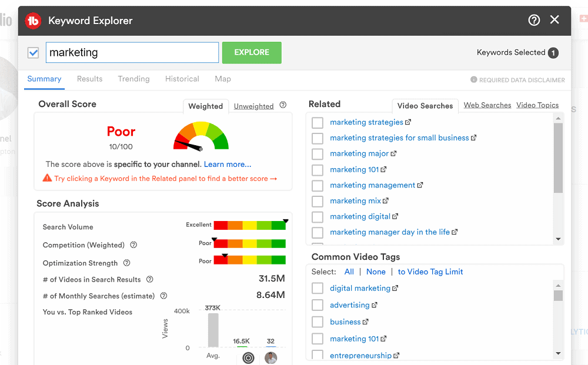Switch to Web Searches tab

(487, 105)
